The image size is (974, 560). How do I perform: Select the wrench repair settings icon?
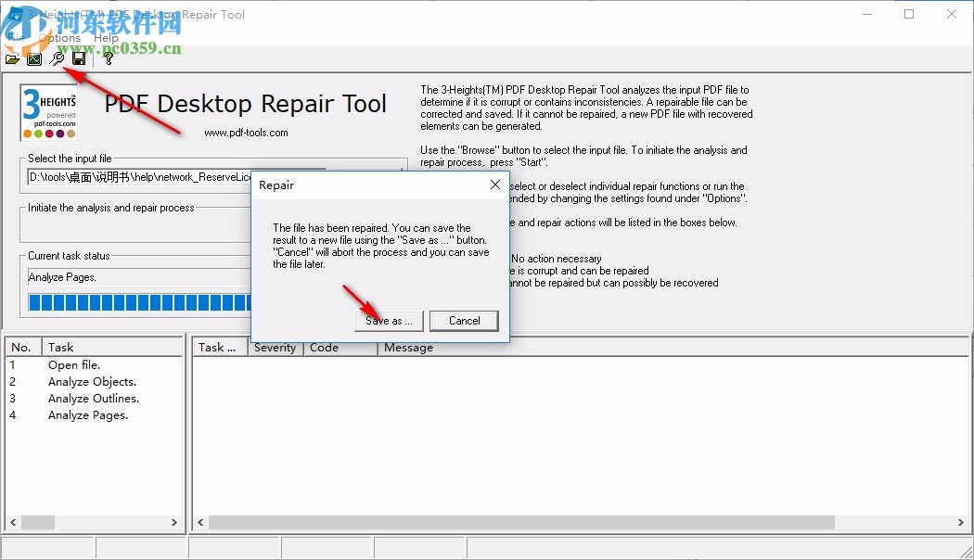[x=57, y=57]
